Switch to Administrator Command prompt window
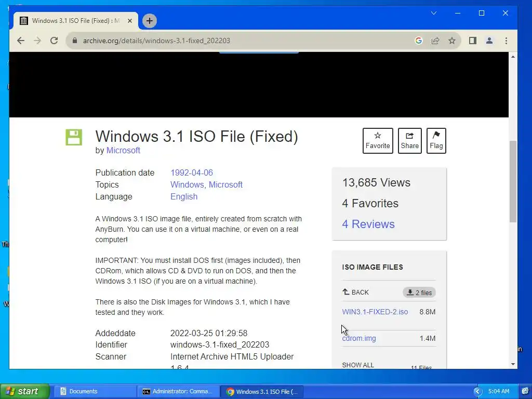 [x=178, y=391]
